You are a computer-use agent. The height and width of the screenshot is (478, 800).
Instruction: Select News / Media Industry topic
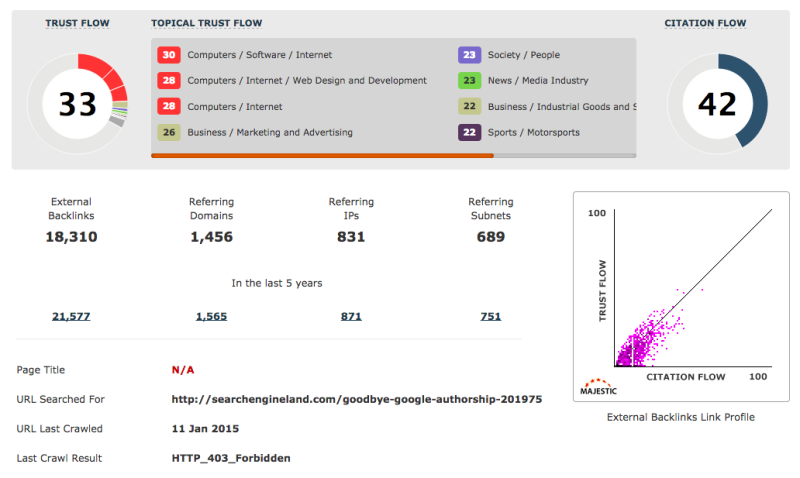pos(538,80)
